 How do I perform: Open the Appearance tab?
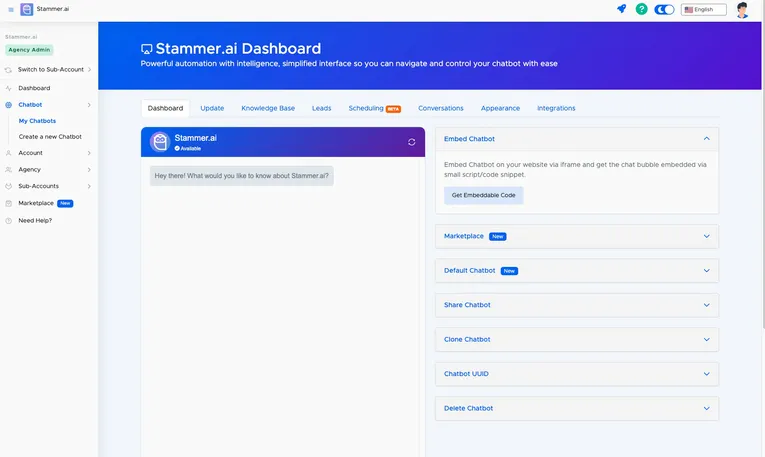coord(500,108)
